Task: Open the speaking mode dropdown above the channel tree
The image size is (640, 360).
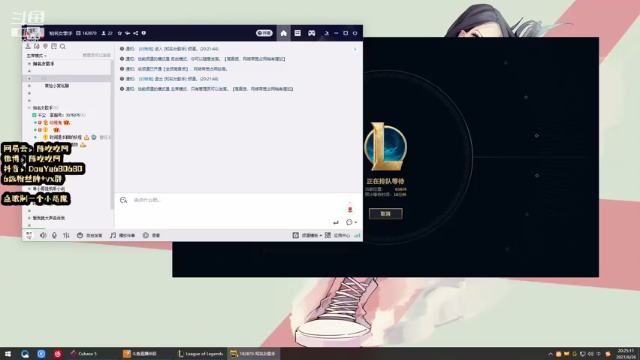Action: pyautogui.click(x=36, y=56)
